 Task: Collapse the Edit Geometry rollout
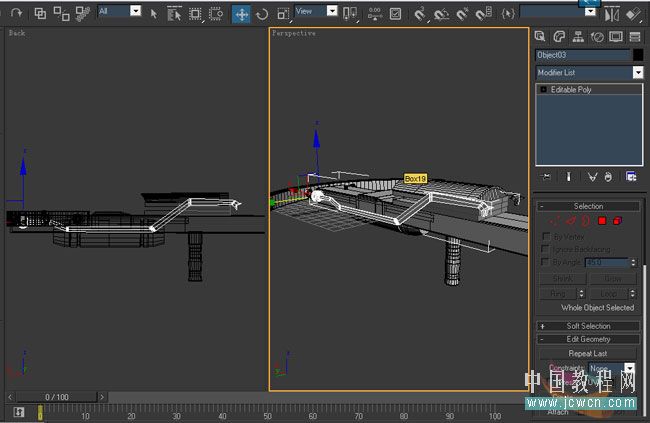[588, 339]
